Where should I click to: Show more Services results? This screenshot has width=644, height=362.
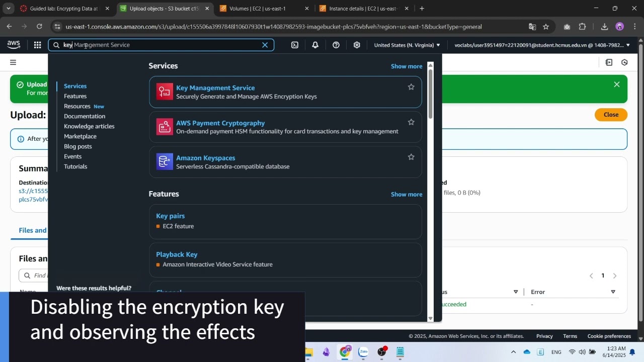tap(407, 66)
